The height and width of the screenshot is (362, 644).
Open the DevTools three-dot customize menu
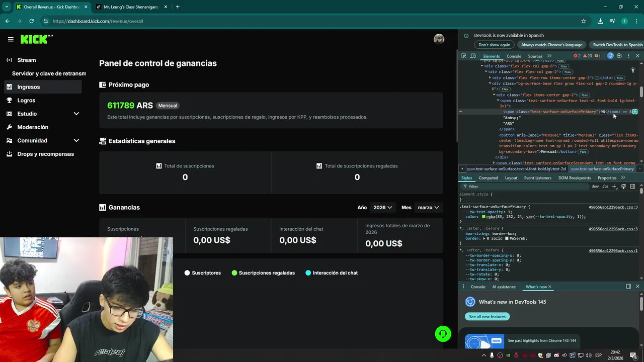(x=627, y=56)
